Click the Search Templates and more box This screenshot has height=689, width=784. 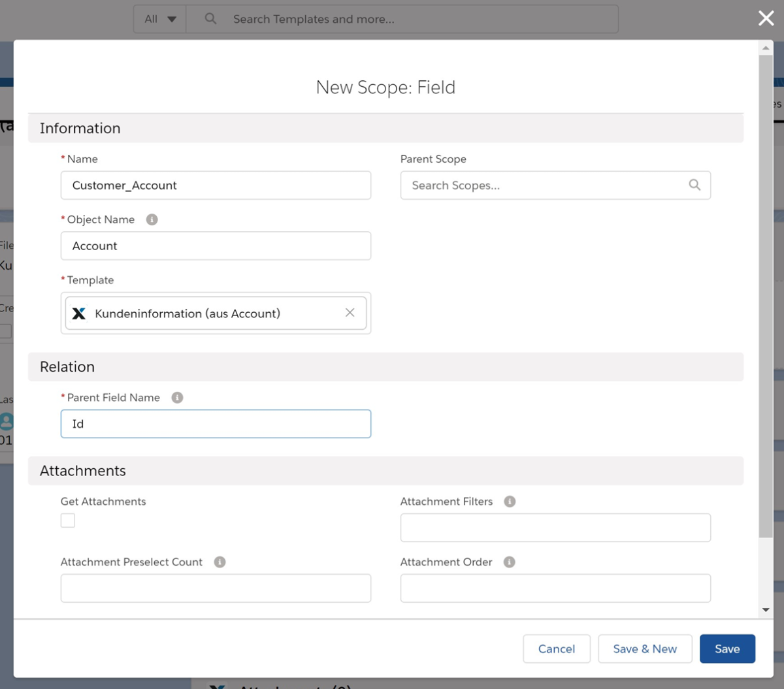402,19
